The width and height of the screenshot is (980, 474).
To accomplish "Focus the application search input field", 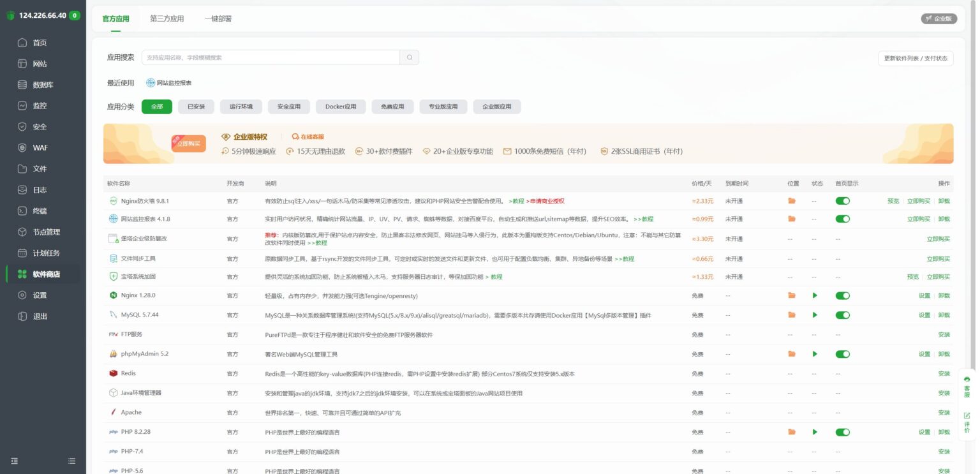I will pos(271,57).
